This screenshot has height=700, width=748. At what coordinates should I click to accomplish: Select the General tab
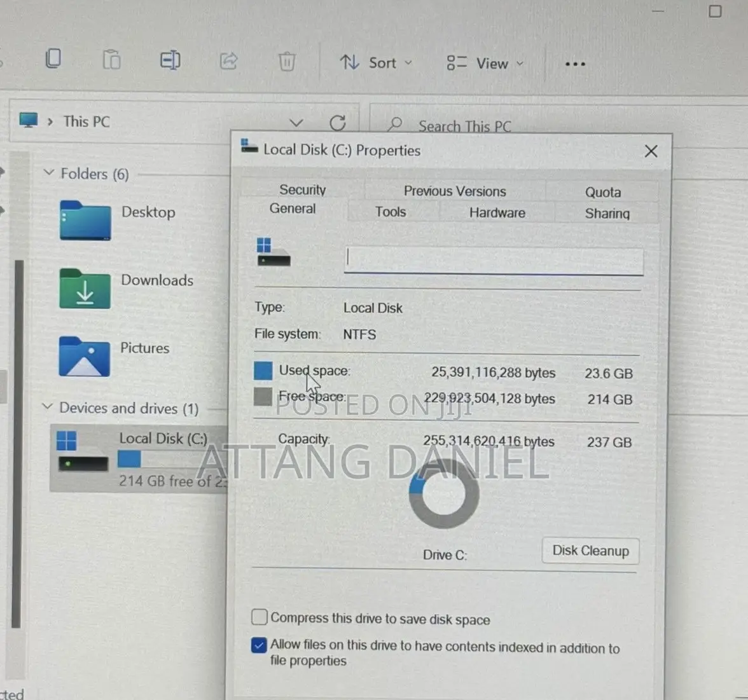[x=293, y=209]
